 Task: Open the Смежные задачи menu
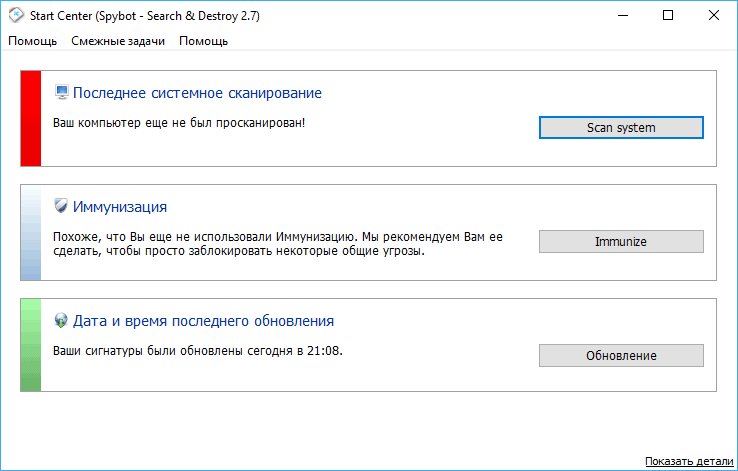(118, 41)
